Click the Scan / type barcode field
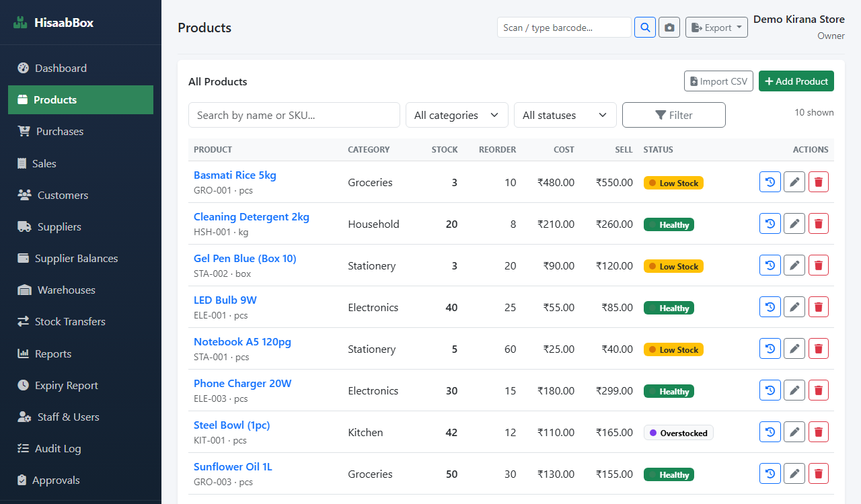The width and height of the screenshot is (861, 504). [x=564, y=28]
